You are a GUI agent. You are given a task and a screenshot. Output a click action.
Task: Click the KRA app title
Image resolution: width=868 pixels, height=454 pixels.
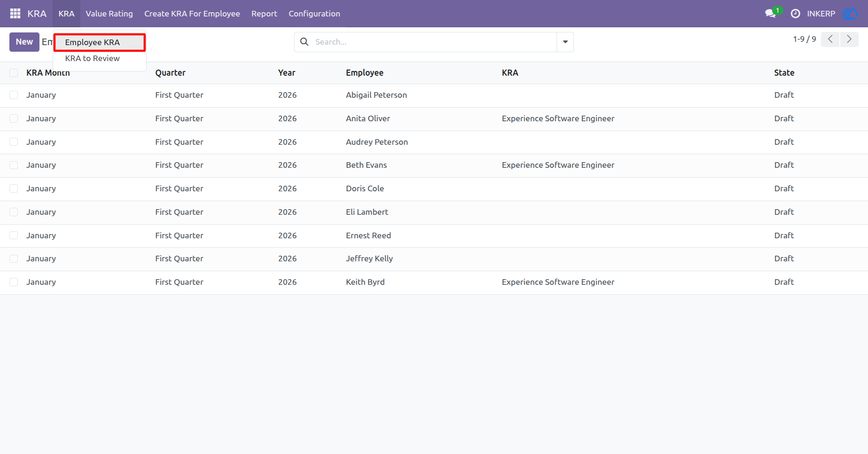[37, 14]
